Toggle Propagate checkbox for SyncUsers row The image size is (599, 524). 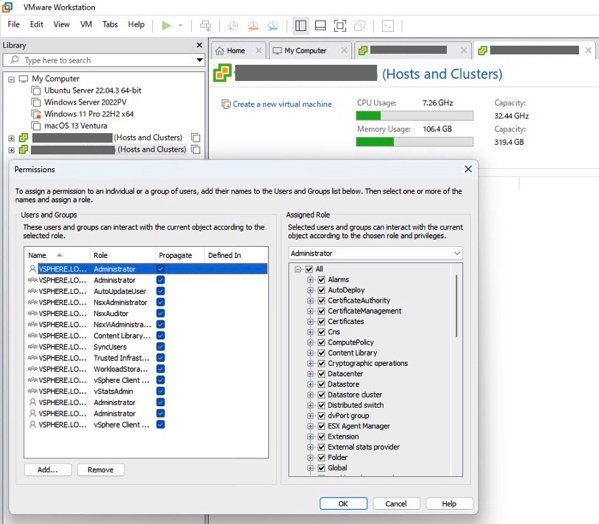click(x=161, y=347)
